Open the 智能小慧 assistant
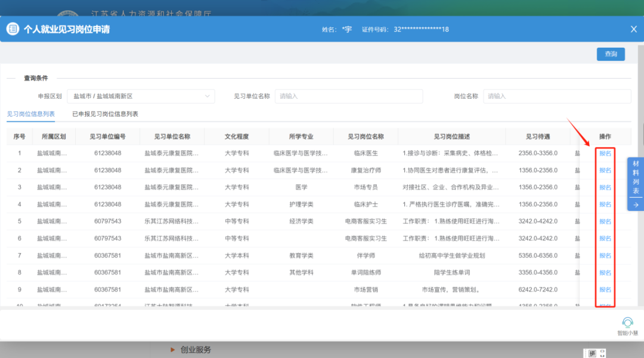Viewport: 644px width, 358px height. (626, 321)
